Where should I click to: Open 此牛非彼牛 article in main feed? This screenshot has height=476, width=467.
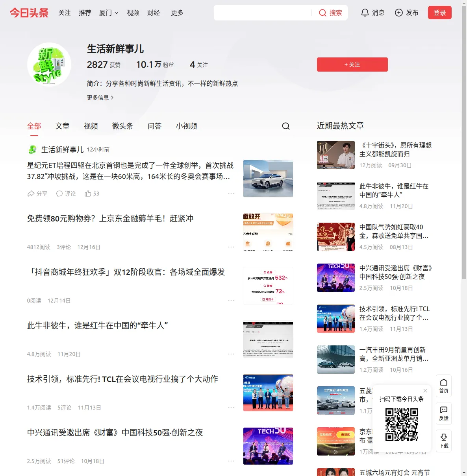tap(98, 326)
